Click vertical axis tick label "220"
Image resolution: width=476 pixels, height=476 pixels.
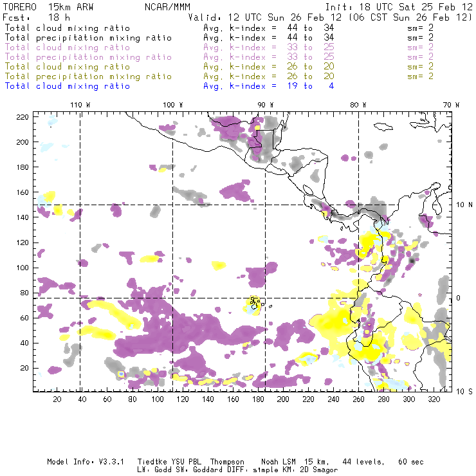[x=23, y=117]
